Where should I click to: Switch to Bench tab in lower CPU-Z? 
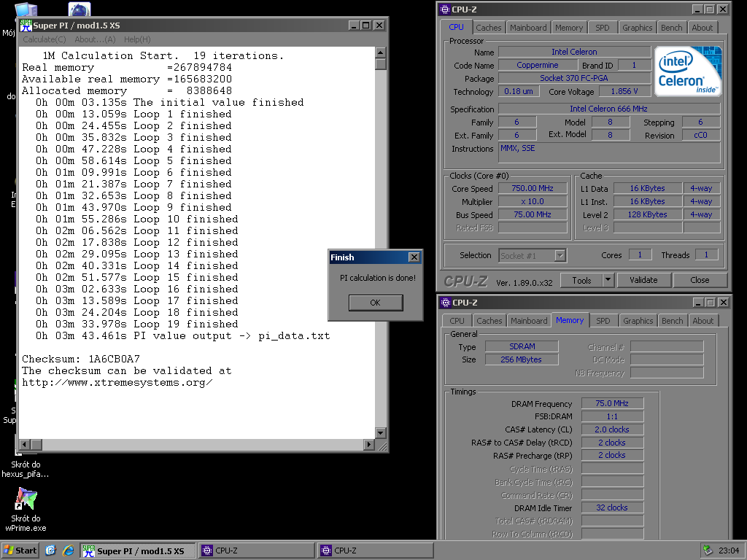pyautogui.click(x=672, y=321)
